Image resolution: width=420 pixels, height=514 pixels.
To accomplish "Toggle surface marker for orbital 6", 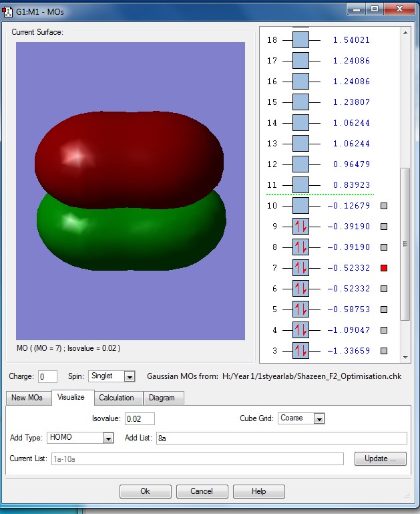I will [x=384, y=289].
